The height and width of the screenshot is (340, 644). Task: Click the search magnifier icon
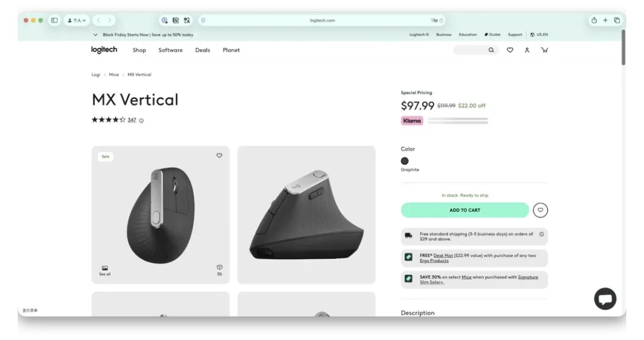click(491, 50)
